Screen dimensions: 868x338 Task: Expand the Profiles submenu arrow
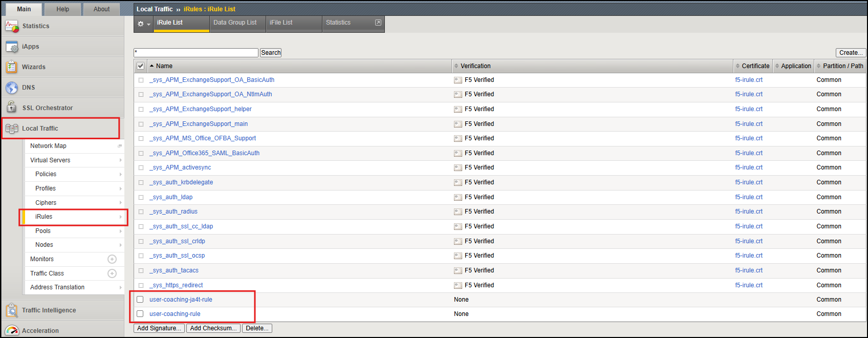point(121,188)
